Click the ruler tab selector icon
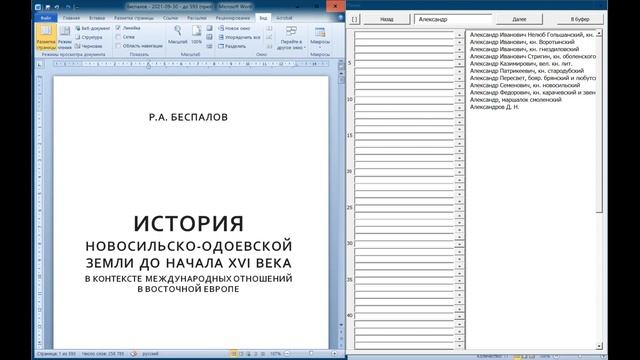Viewport: 640px width, 360px height. (x=40, y=64)
